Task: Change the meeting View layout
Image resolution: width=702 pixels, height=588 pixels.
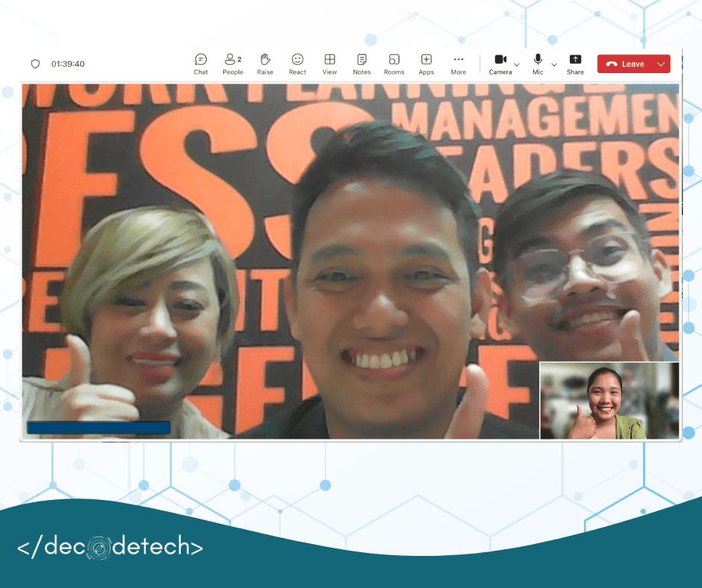Action: click(x=329, y=63)
